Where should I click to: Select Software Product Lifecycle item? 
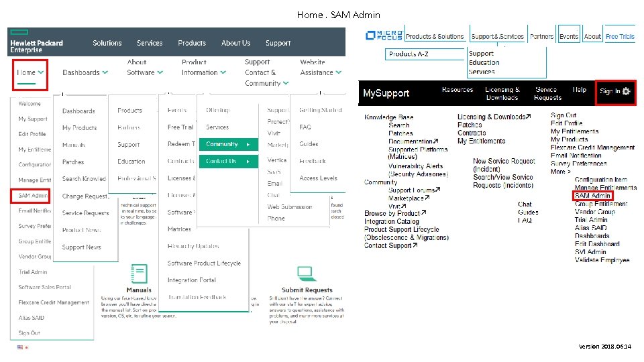[204, 263]
